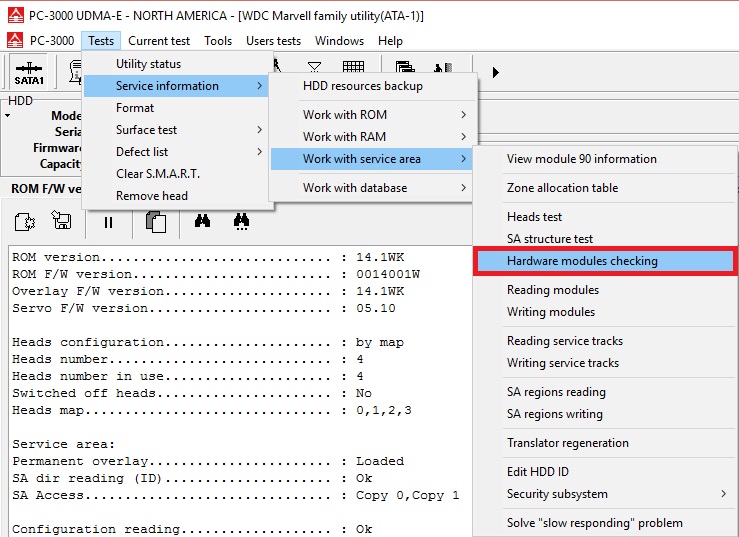Viewport: 739px width, 537px height.
Task: Expand the Defect list submenu
Action: [176, 152]
